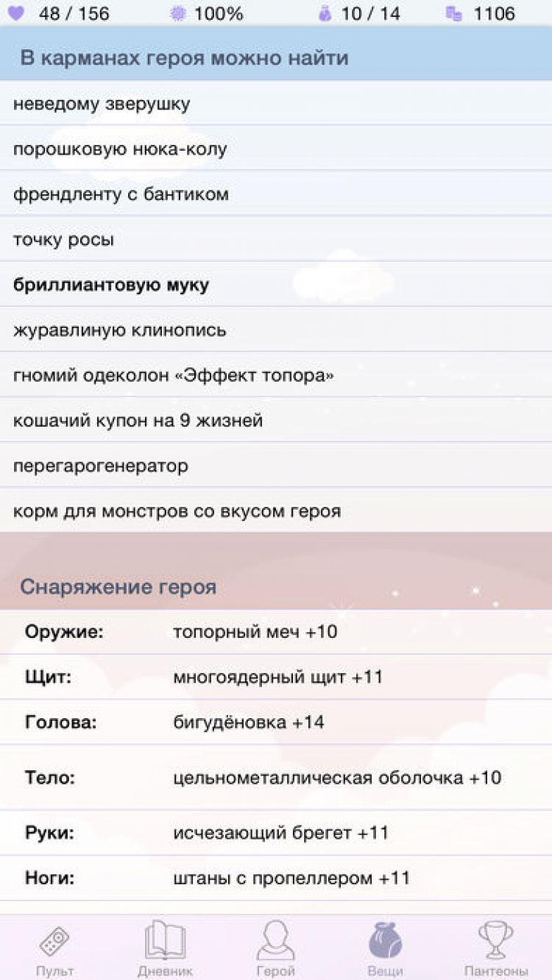Image resolution: width=552 pixels, height=980 pixels.
Task: Switch to the Герой tab
Action: 275,949
